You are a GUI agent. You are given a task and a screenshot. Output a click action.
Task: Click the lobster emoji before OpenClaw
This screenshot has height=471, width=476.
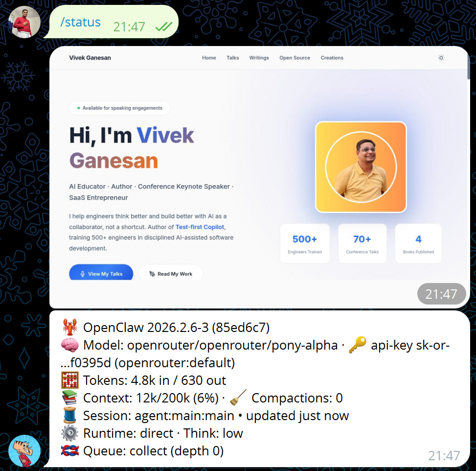tap(70, 327)
